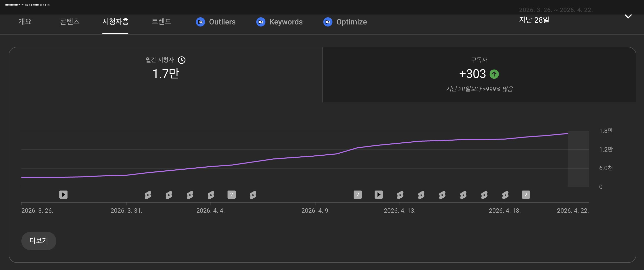Viewport: 644px width, 270px height.
Task: Click the video marker near 2026. 3. 26.
Action: pyautogui.click(x=63, y=195)
